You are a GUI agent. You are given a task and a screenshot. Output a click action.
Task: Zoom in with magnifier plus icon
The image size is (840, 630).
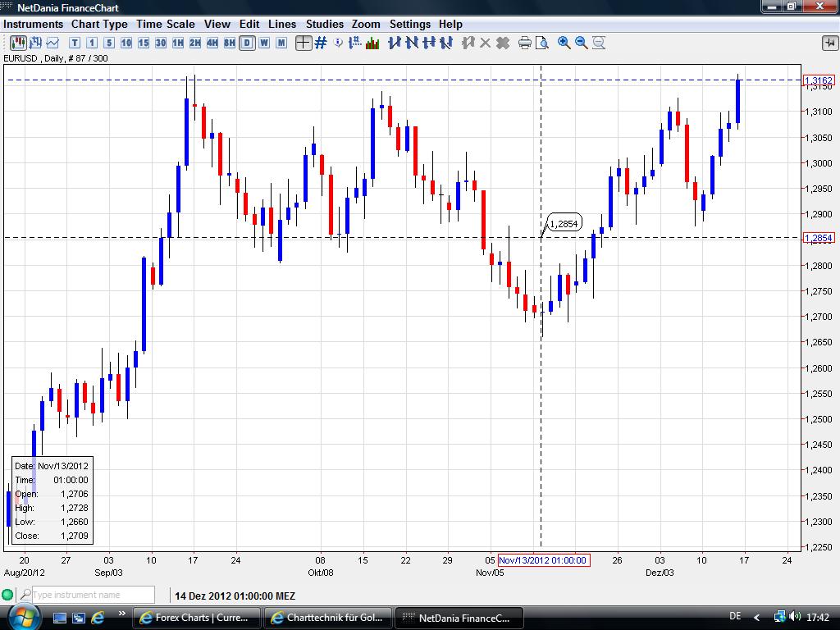coord(564,43)
